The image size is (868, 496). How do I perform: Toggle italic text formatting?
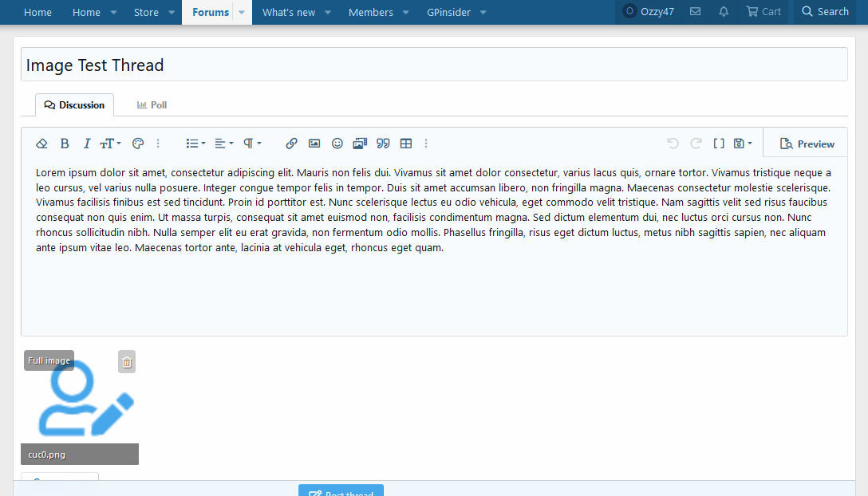tap(87, 144)
